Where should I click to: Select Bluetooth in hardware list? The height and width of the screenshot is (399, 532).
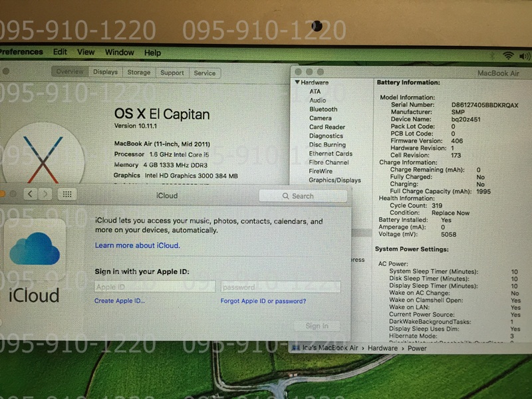pyautogui.click(x=323, y=109)
